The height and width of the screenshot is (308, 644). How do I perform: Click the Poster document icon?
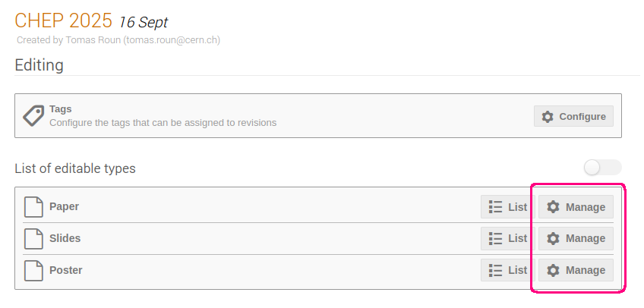tap(33, 270)
